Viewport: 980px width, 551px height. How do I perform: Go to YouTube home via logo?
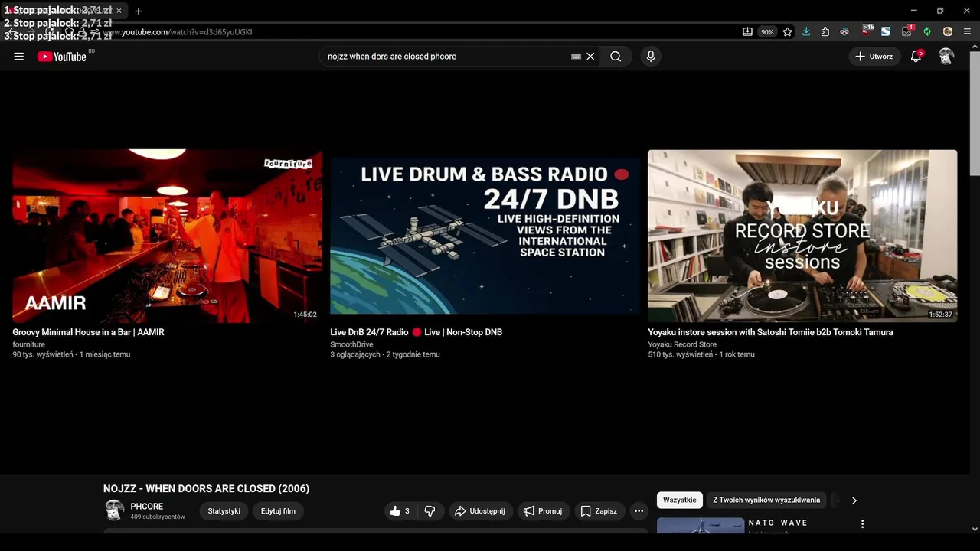pos(62,57)
